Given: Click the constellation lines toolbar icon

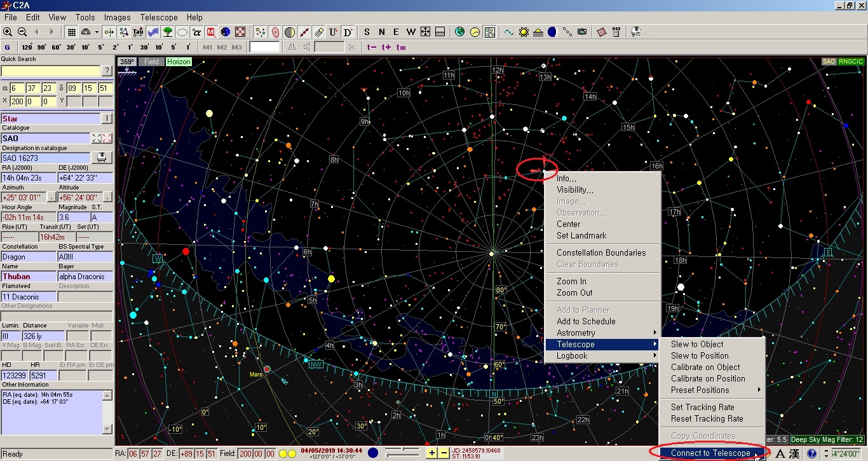Looking at the screenshot, I should point(124,32).
